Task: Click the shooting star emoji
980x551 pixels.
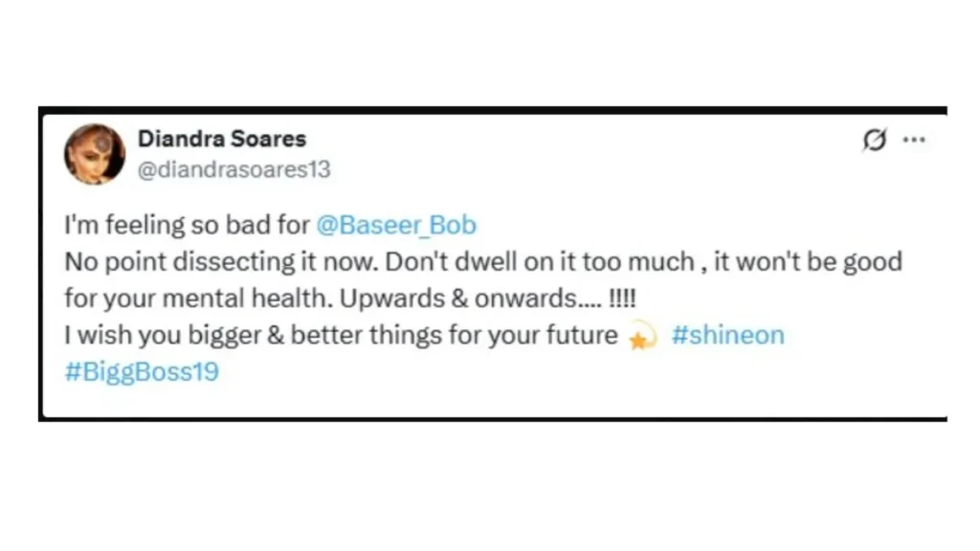Action: [x=641, y=338]
